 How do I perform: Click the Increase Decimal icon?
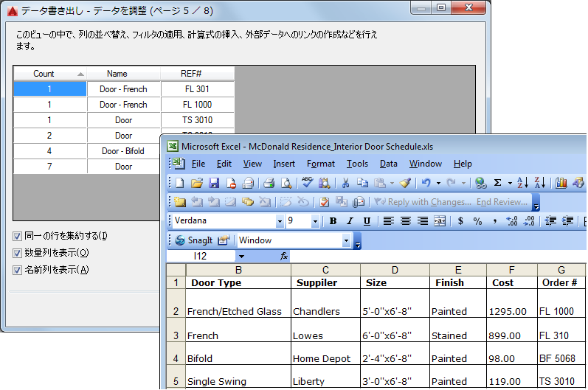click(x=512, y=221)
